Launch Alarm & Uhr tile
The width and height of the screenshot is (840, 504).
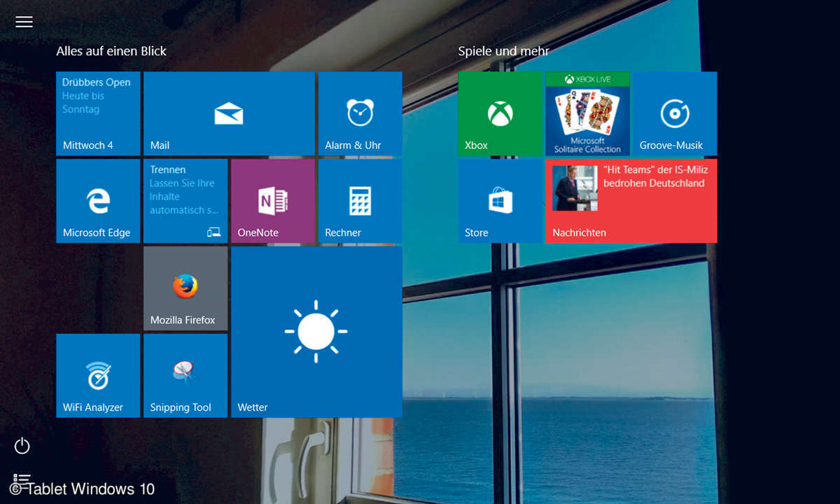tap(360, 113)
